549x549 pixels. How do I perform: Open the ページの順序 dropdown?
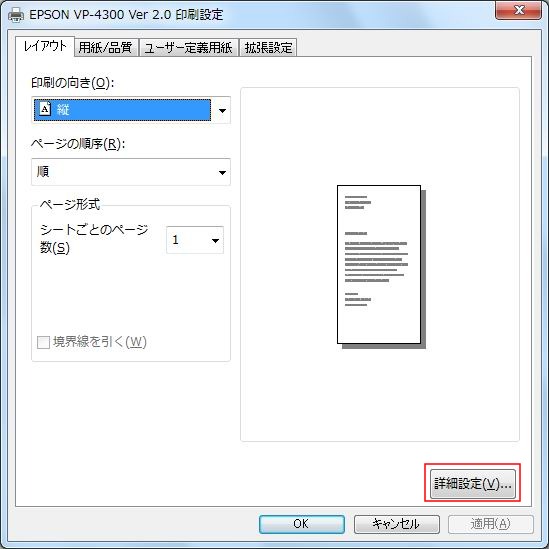(x=131, y=172)
